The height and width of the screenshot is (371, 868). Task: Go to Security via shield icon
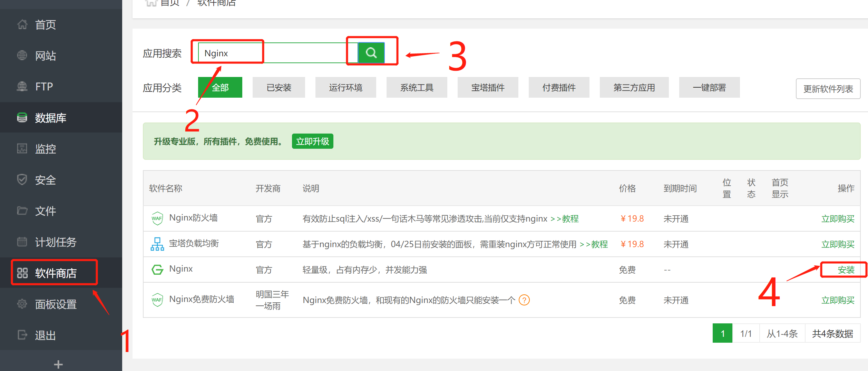(22, 180)
